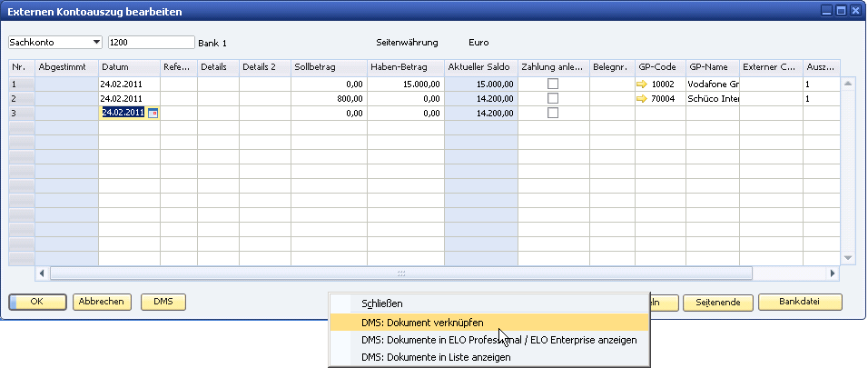
Task: Click the Details 2 column header
Action: (x=265, y=67)
